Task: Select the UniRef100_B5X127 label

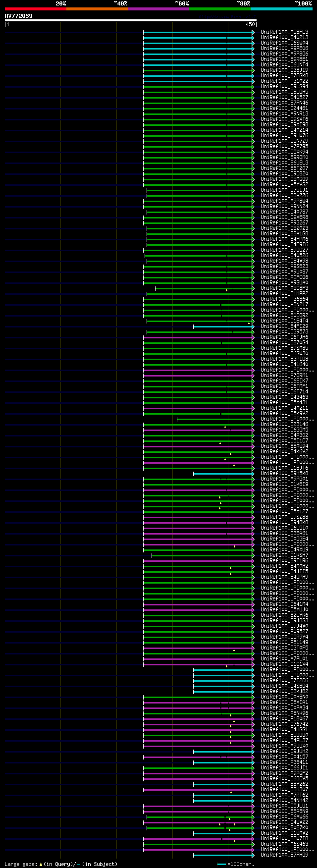Action: click(284, 512)
